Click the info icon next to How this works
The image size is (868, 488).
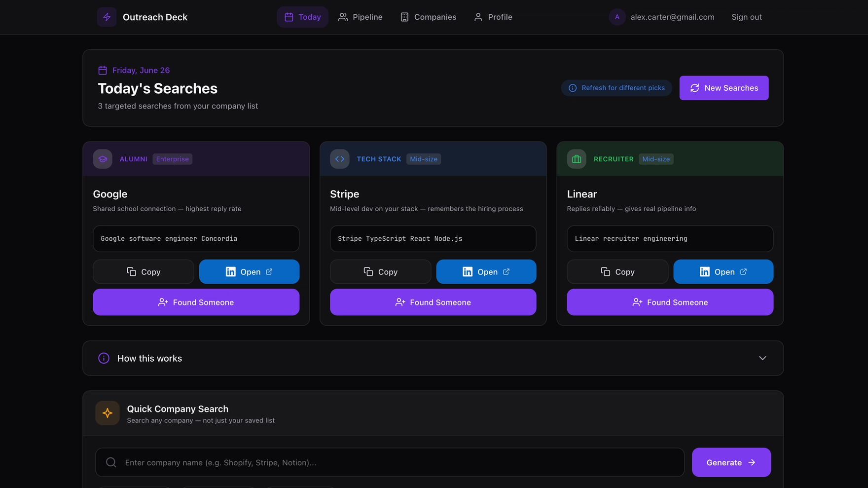click(104, 358)
